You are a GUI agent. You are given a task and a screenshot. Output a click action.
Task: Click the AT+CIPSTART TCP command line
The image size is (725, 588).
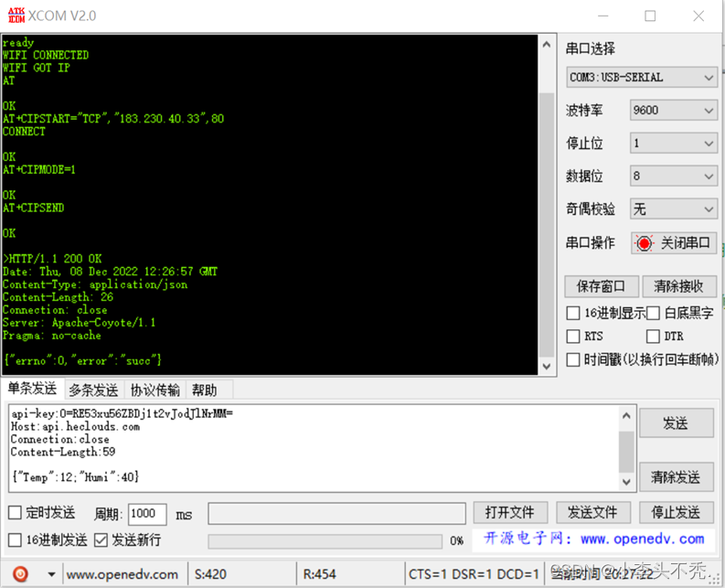[113, 119]
